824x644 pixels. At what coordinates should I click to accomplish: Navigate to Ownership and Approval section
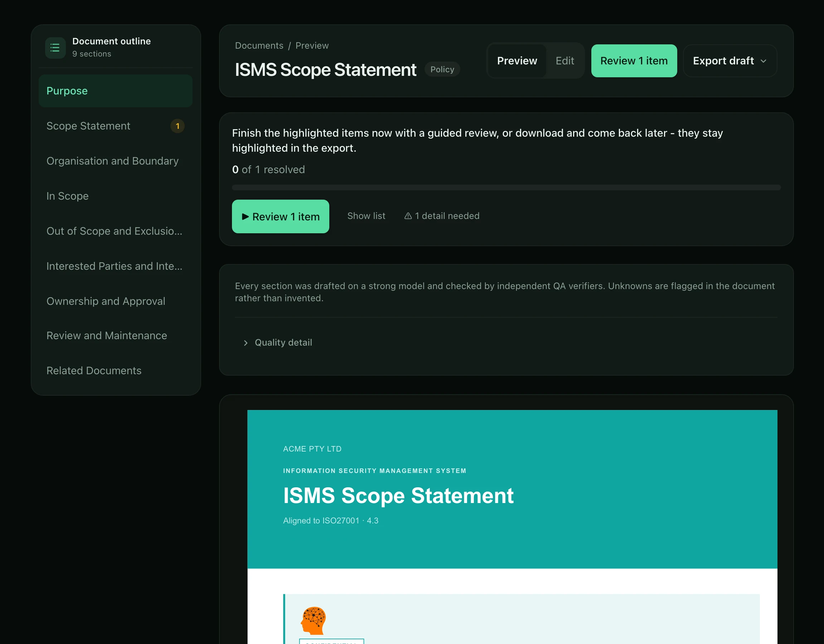click(x=116, y=301)
